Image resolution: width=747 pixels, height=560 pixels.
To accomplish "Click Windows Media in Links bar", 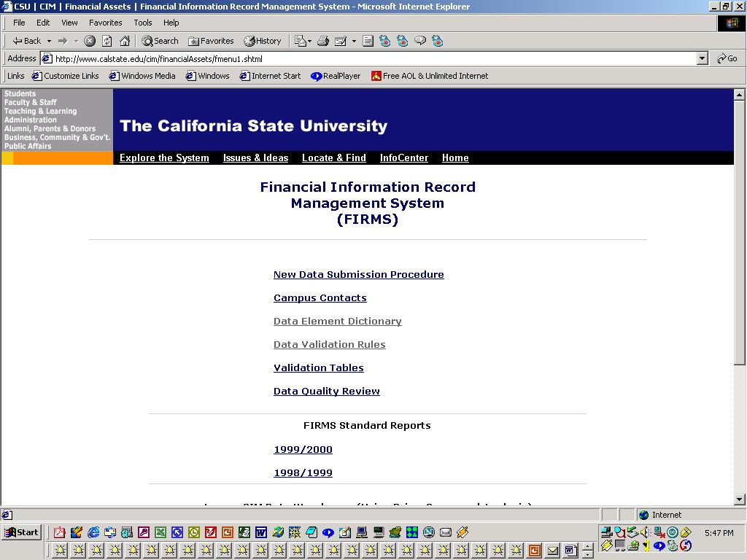I will tap(142, 76).
